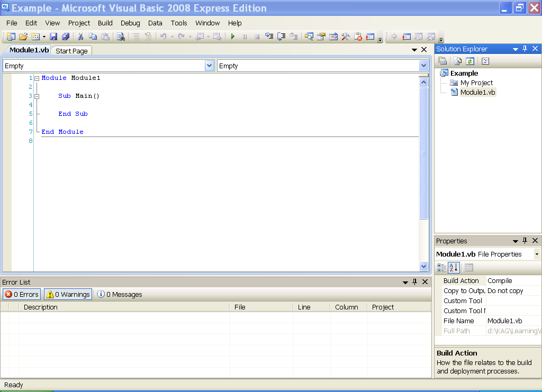
Task: Click the File Name value Module1.vb
Action: 513,321
